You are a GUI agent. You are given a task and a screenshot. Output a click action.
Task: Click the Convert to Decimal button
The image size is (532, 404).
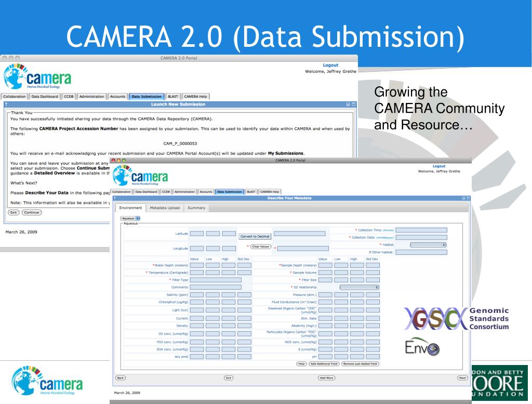tap(255, 236)
